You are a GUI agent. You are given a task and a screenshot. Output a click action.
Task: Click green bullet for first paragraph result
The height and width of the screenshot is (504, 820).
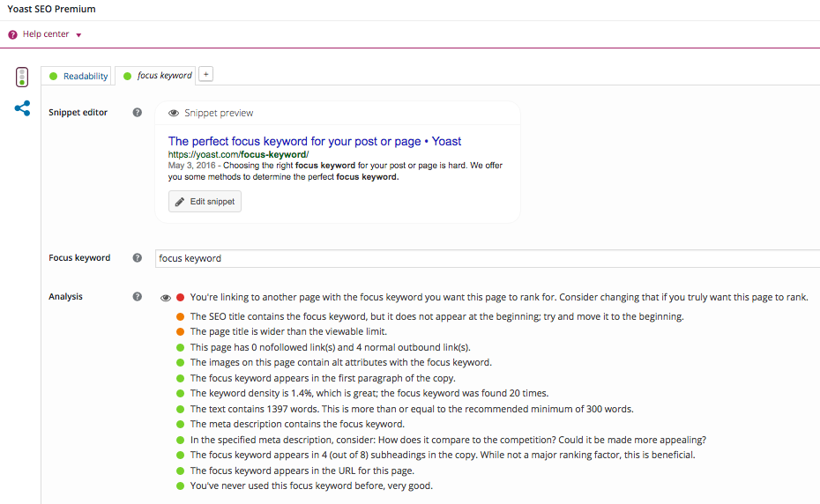pos(181,379)
